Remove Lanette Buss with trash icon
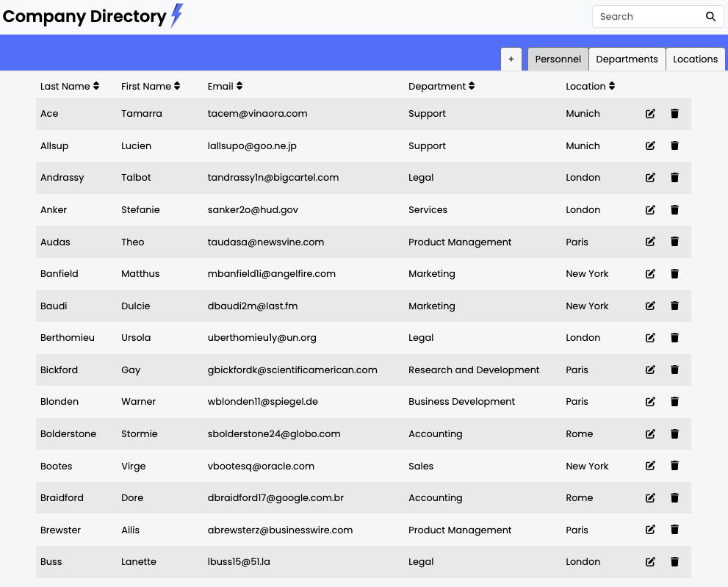The image size is (728, 587). [x=674, y=562]
